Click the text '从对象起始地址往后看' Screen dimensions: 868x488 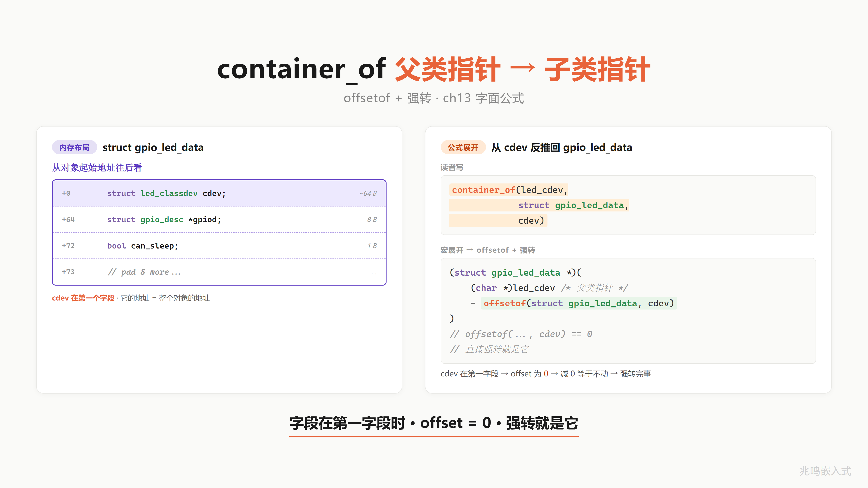[97, 167]
